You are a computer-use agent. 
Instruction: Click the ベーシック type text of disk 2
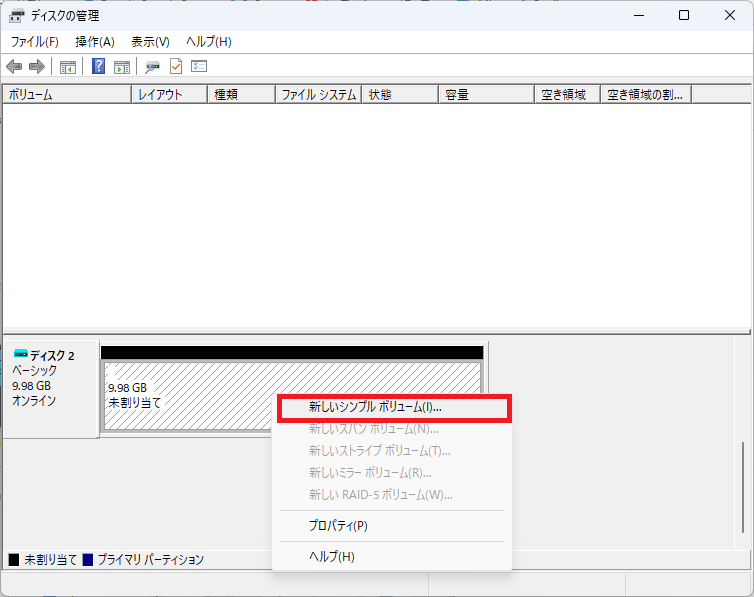tap(34, 370)
